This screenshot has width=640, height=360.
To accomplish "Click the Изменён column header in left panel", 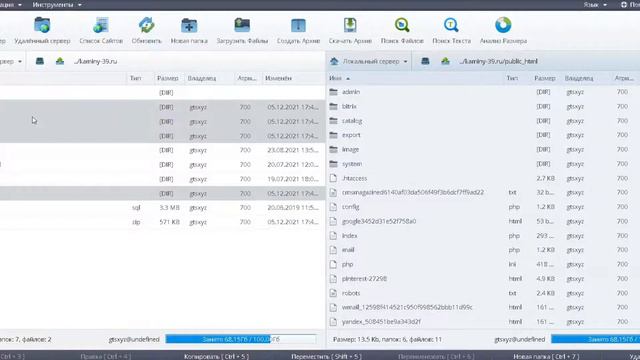I will [278, 78].
